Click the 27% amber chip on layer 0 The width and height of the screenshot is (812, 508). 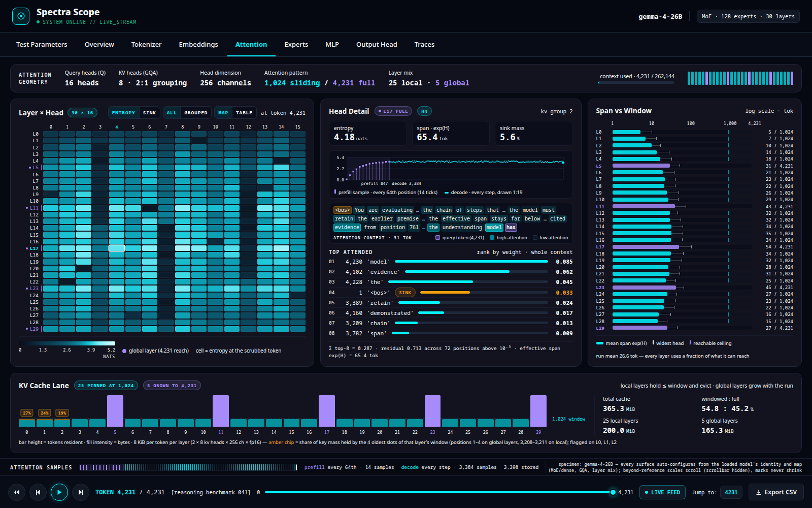(x=27, y=413)
